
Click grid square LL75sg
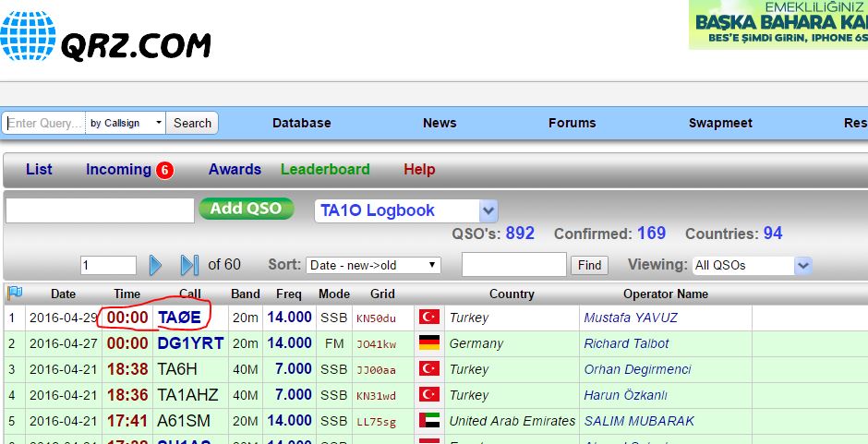376,422
